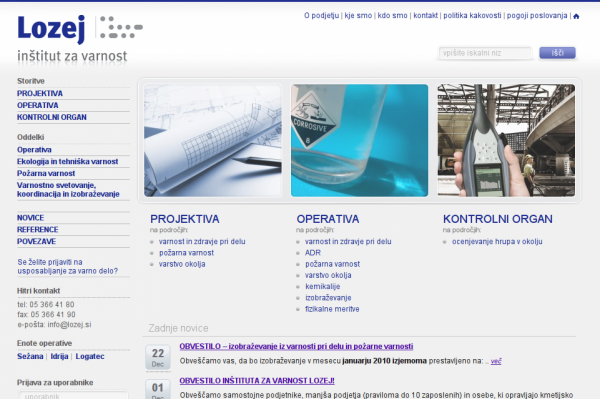Click the Lozej logo
This screenshot has height=399, width=600.
click(80, 38)
